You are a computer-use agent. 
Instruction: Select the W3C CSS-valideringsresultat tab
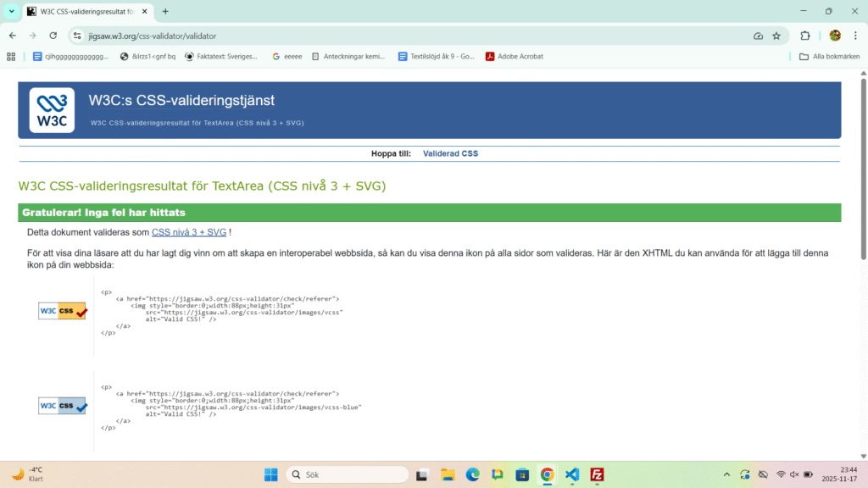tap(85, 11)
